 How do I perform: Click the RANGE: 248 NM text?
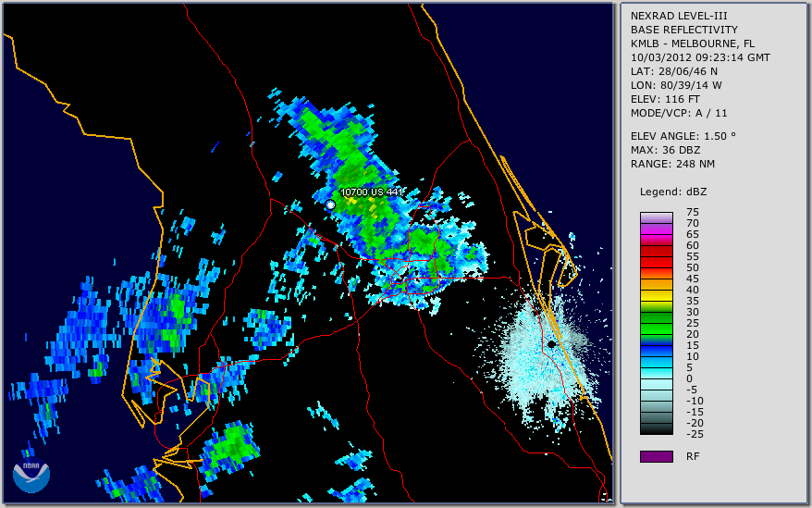(672, 164)
